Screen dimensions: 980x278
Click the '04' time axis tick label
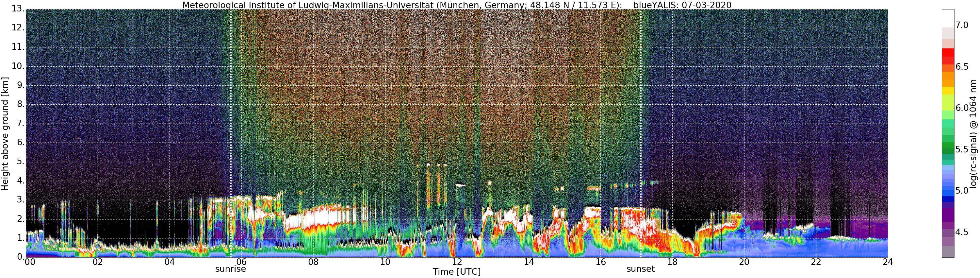[x=170, y=262]
